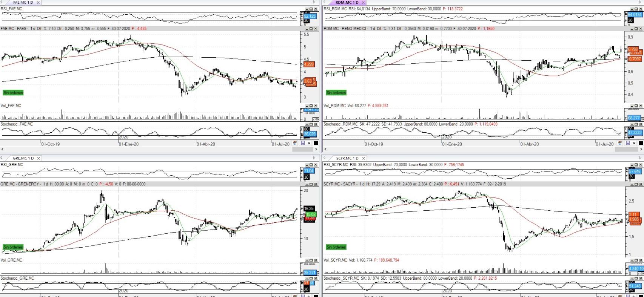Image resolution: width=644 pixels, height=297 pixels.
Task: Maximize the FAE.MC - FAES price panel
Action: tap(311, 29)
